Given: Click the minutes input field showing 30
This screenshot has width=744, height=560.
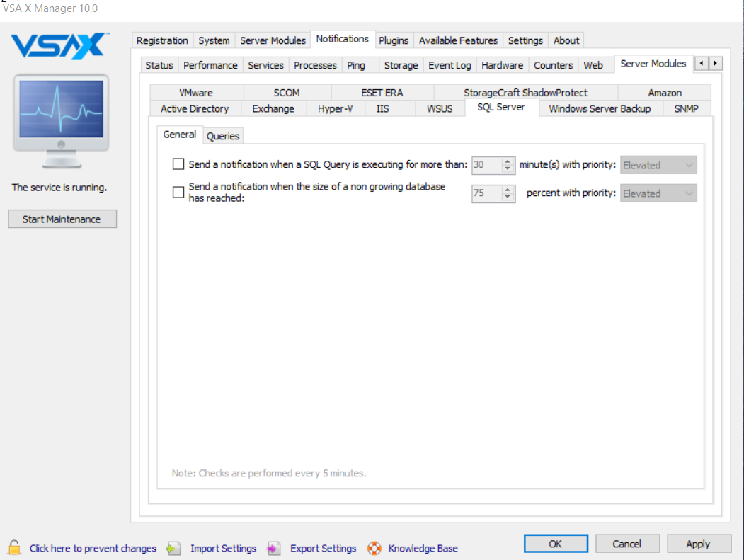Looking at the screenshot, I should coord(487,165).
